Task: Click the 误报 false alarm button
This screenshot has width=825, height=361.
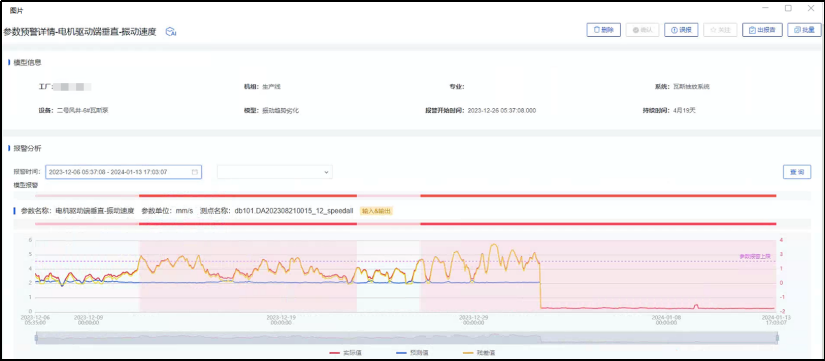Action: [x=681, y=30]
